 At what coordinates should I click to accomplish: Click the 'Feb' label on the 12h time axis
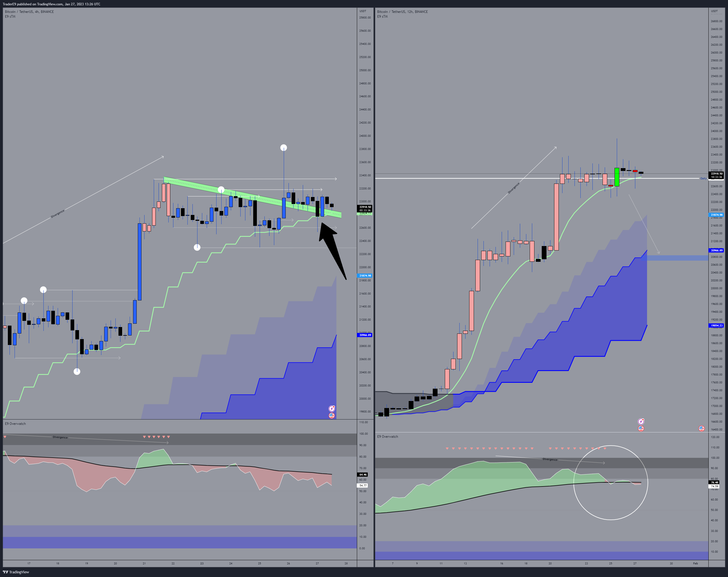tap(695, 564)
